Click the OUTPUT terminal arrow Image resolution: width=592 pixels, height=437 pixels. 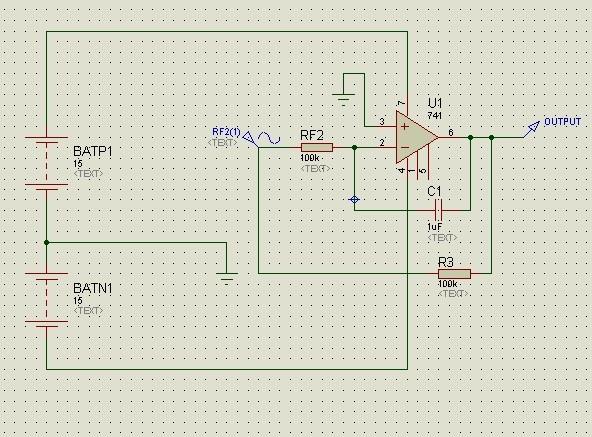[x=533, y=127]
